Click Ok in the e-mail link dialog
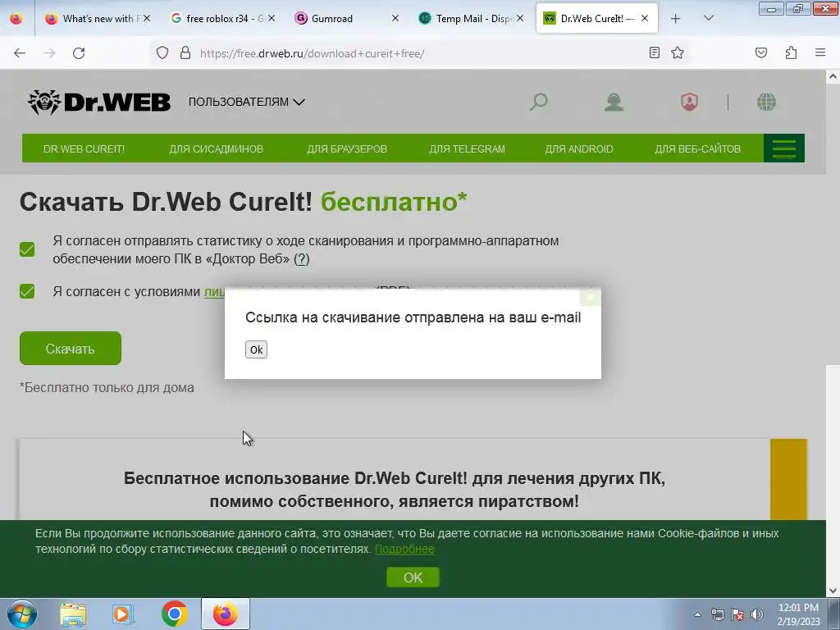This screenshot has height=630, width=840. click(x=256, y=349)
